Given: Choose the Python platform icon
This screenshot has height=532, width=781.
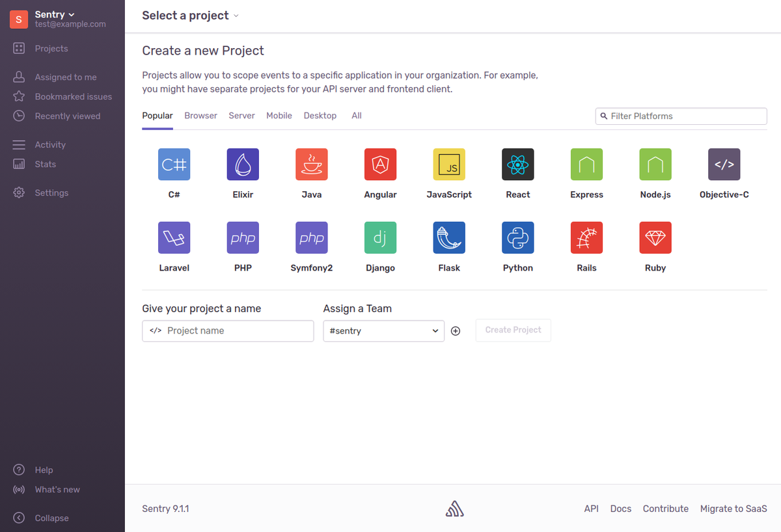Looking at the screenshot, I should point(518,237).
